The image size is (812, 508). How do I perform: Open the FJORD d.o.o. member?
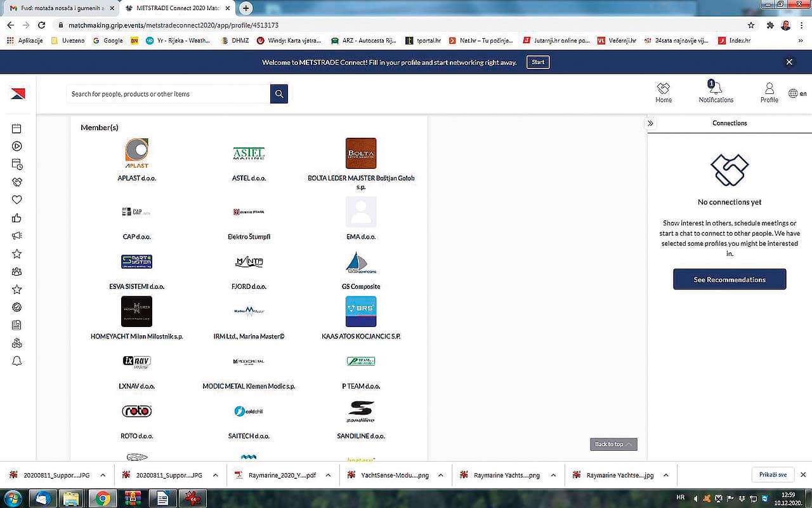(x=249, y=286)
